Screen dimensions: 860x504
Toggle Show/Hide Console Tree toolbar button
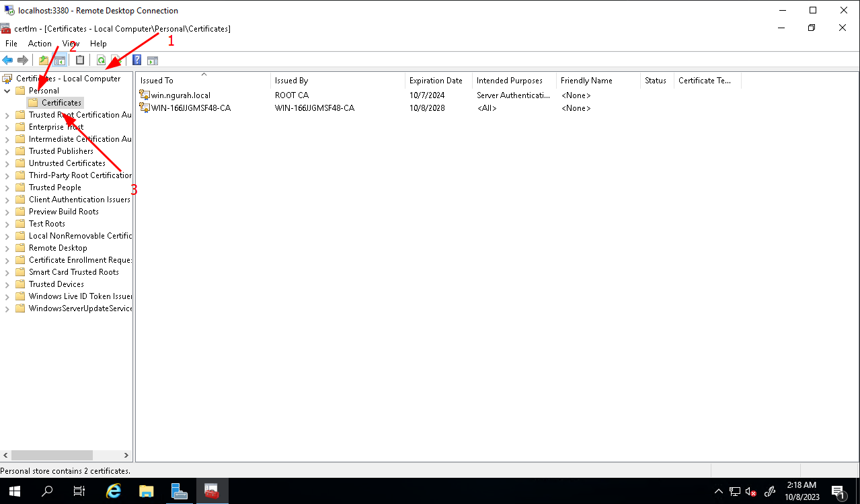[60, 60]
